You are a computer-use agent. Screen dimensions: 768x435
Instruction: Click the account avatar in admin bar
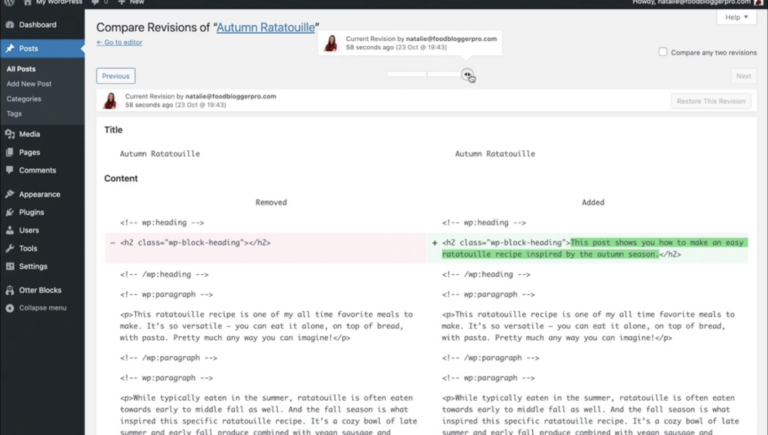pos(759,2)
